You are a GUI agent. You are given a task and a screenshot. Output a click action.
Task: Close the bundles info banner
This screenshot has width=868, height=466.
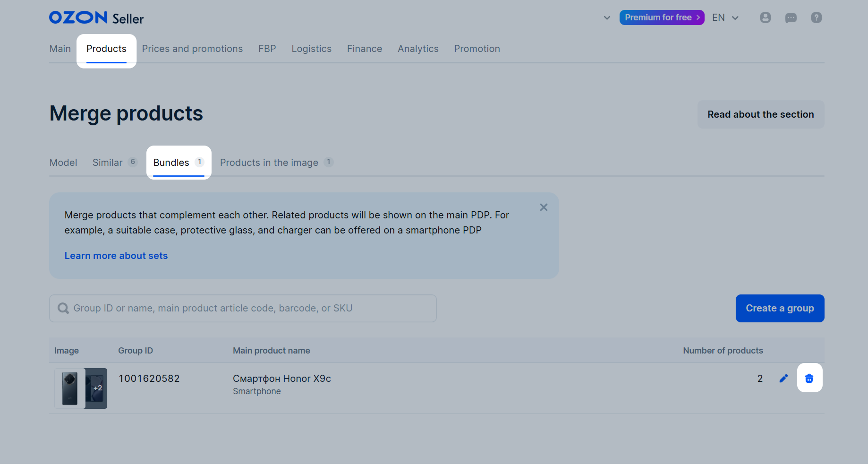pos(544,207)
